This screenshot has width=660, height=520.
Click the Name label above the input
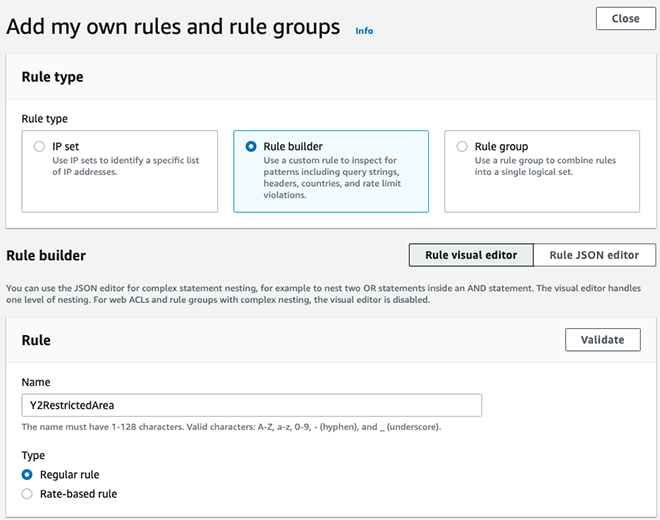[36, 382]
